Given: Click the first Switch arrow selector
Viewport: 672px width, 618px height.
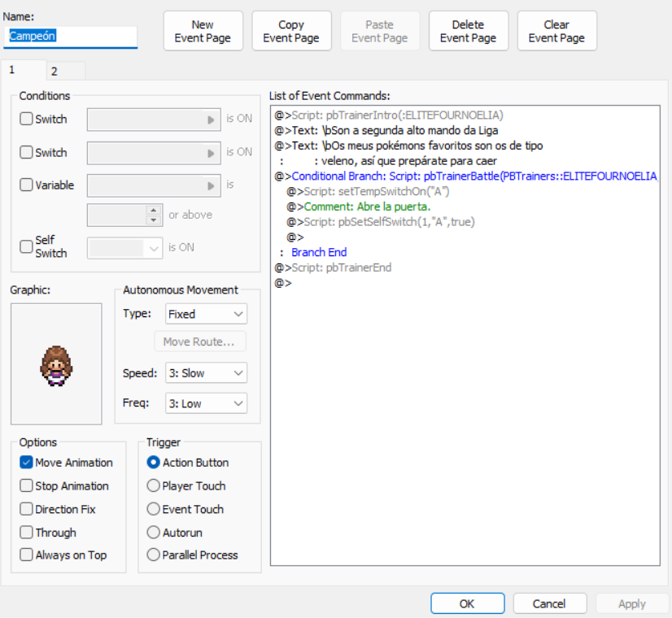Looking at the screenshot, I should 212,120.
